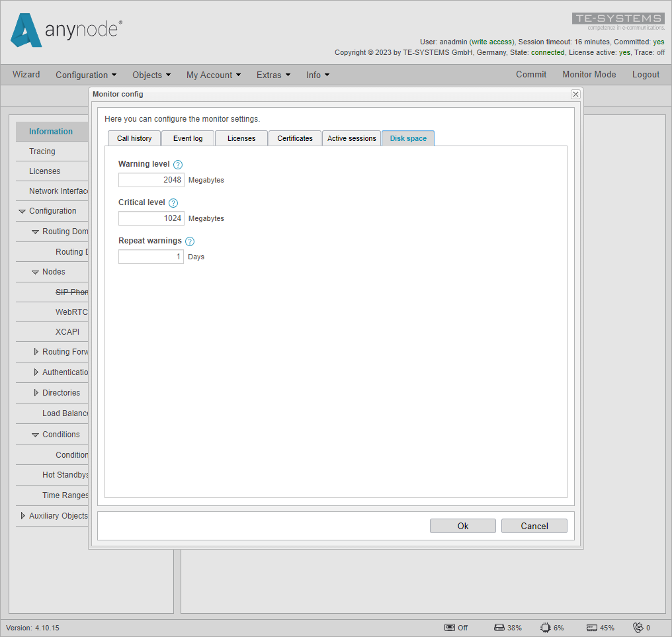Click the CPU usage icon showing 6%

(x=544, y=627)
